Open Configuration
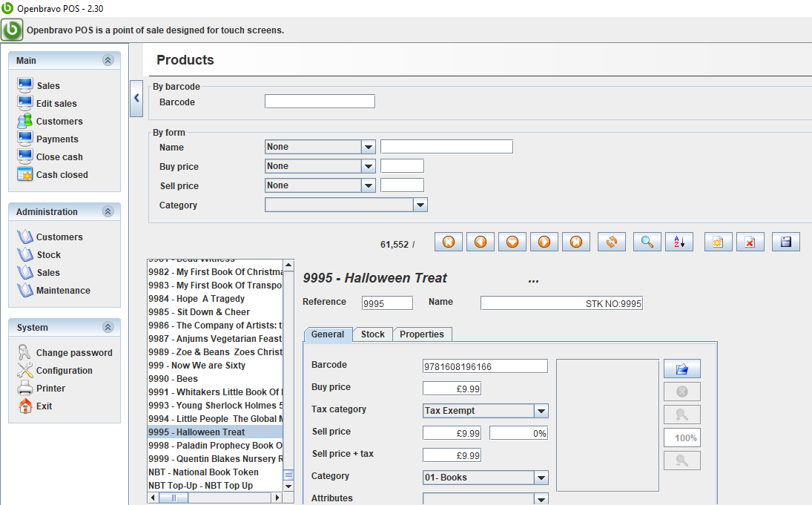The image size is (812, 505). pos(55,370)
